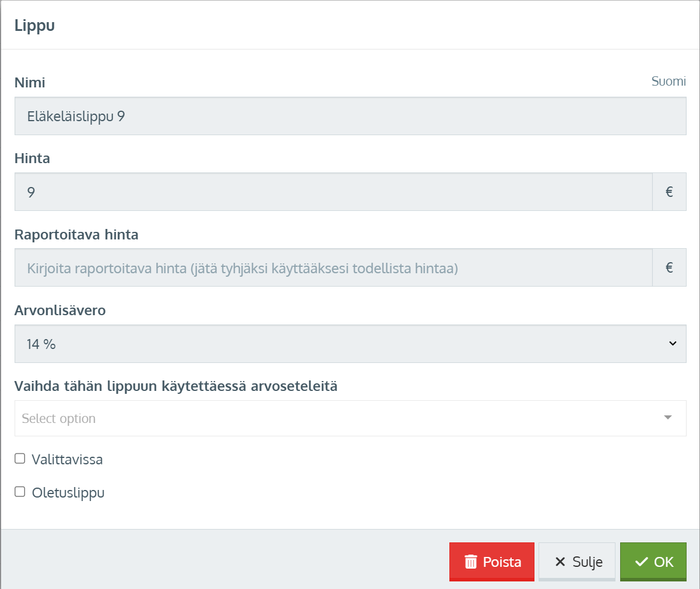
Task: Click the Valittavissa label text
Action: (67, 460)
